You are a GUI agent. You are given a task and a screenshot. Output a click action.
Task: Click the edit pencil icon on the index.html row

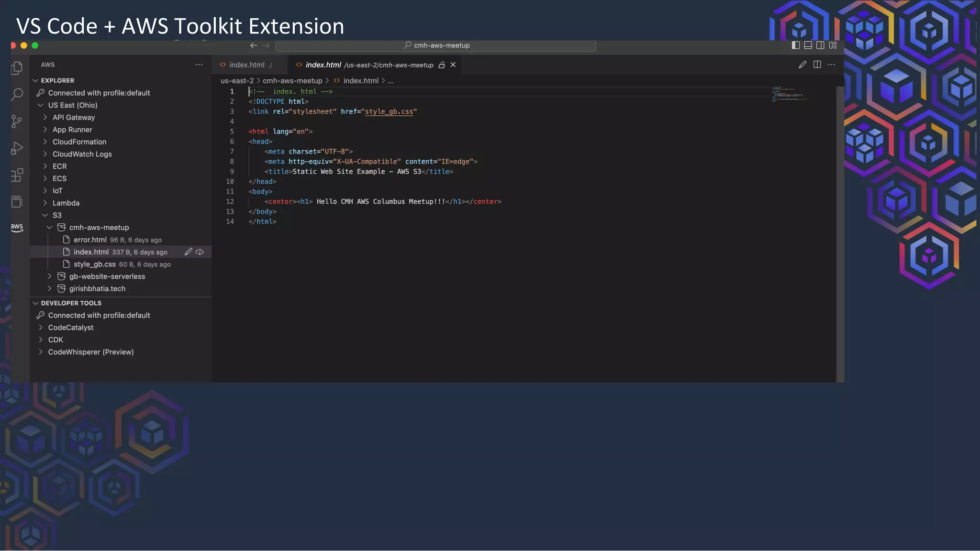pyautogui.click(x=188, y=252)
